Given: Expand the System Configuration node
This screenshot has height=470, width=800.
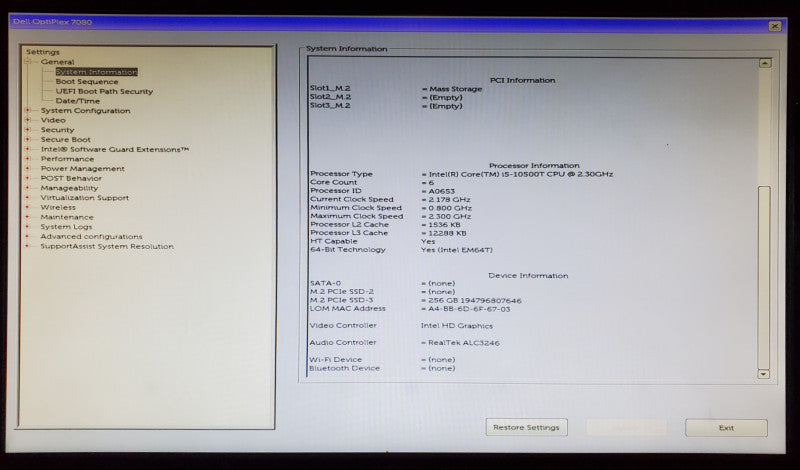Looking at the screenshot, I should click(28, 110).
